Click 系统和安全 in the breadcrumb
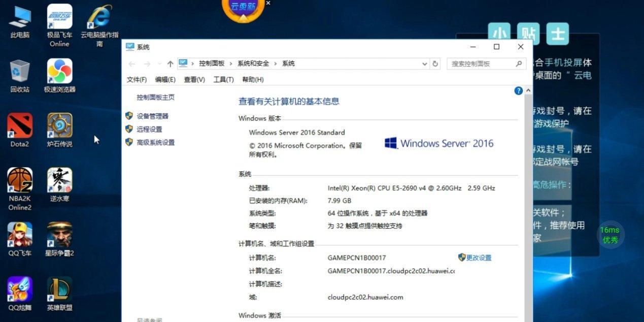Screen dimensions: 644x322 pyautogui.click(x=253, y=64)
